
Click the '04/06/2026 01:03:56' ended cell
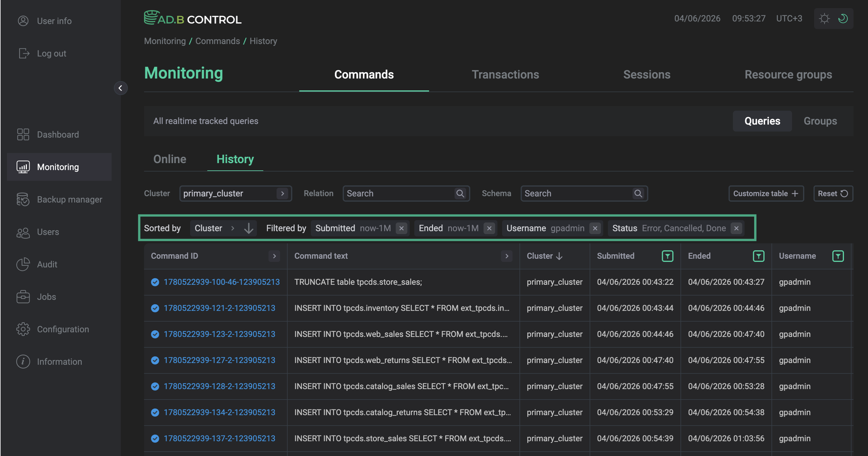[x=726, y=439]
